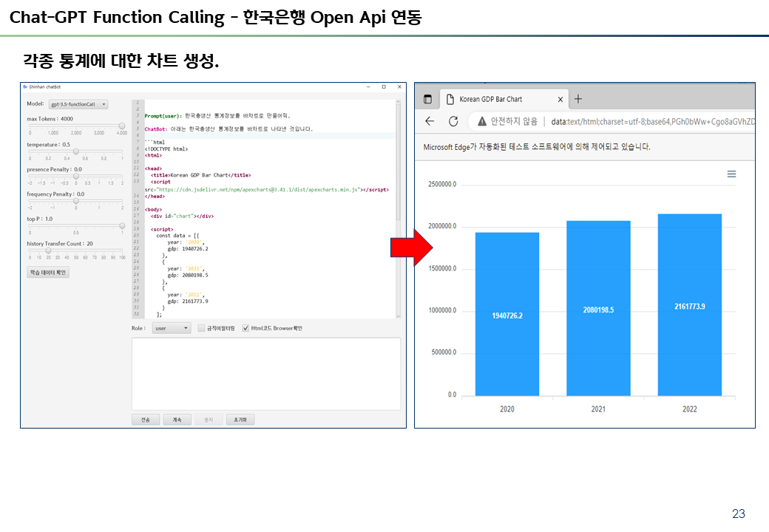Close the Shinhan chatBot window

coord(399,86)
